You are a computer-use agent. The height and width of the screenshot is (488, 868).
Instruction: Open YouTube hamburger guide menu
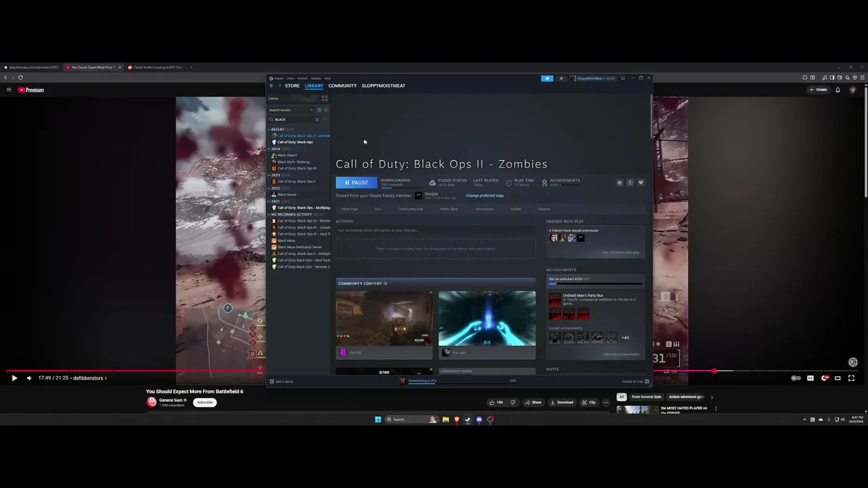click(8, 89)
